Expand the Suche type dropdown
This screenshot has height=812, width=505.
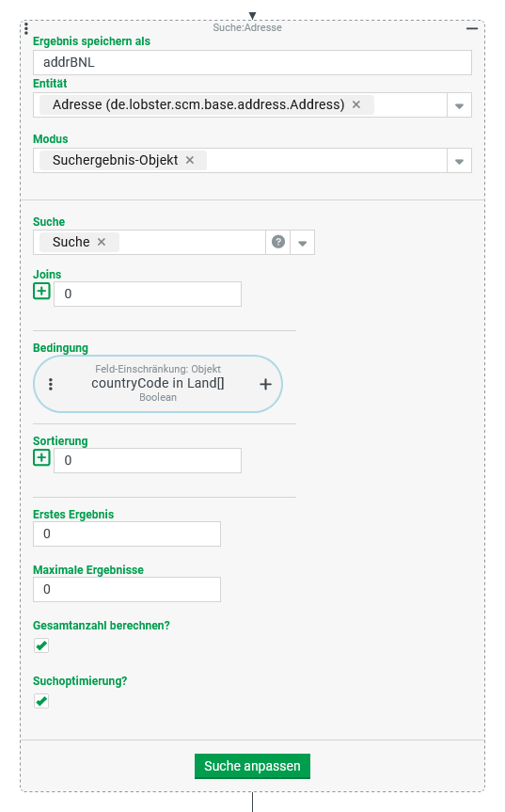[x=303, y=243]
